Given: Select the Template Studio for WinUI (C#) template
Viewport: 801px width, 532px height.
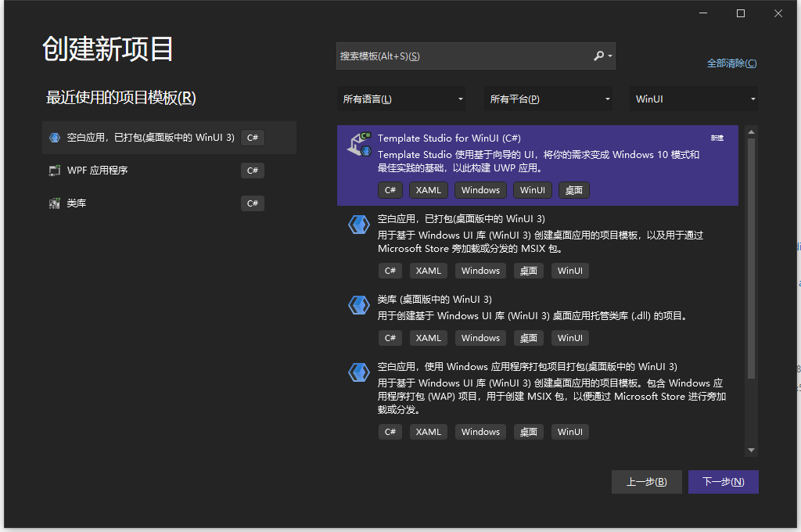Looking at the screenshot, I should pyautogui.click(x=537, y=165).
